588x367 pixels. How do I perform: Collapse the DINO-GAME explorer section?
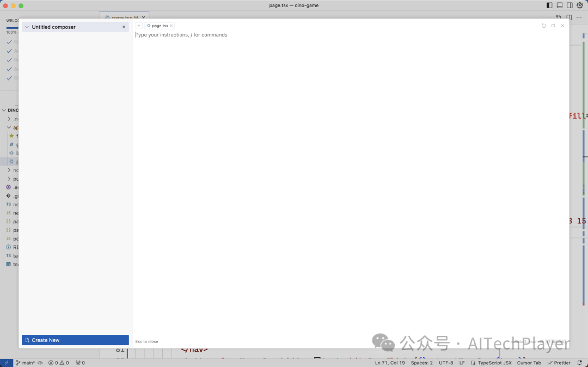pyautogui.click(x=4, y=110)
